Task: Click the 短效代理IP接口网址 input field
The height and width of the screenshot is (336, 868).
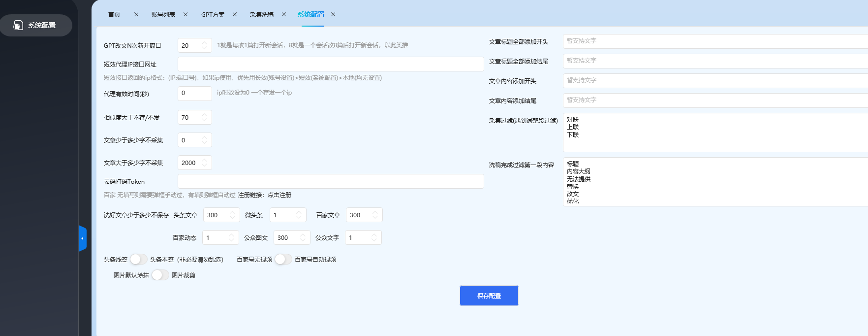Action: pos(330,64)
